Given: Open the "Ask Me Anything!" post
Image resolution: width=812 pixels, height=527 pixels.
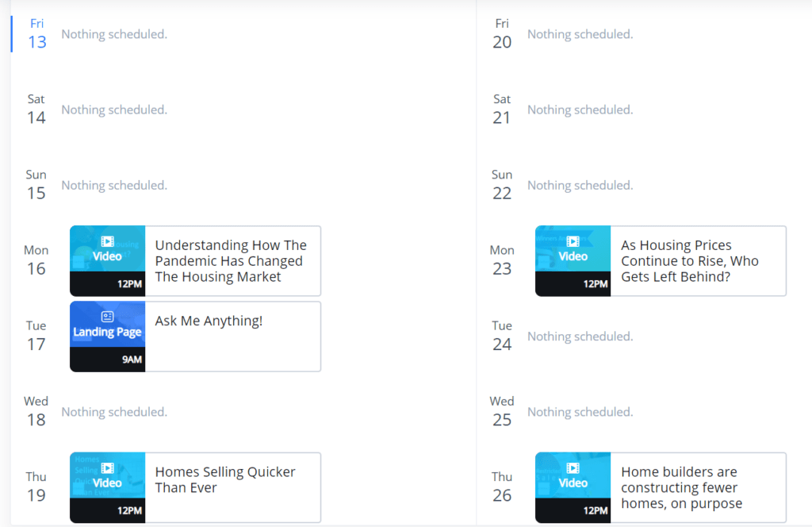Looking at the screenshot, I should pos(209,321).
